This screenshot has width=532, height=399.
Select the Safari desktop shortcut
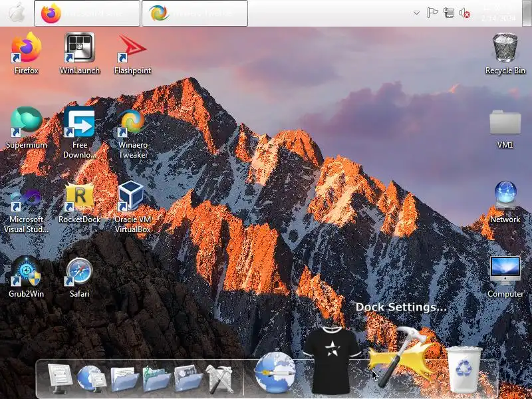[x=79, y=277]
